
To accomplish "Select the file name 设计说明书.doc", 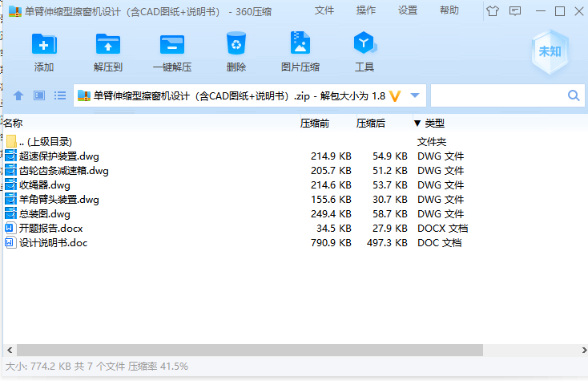I will (53, 243).
